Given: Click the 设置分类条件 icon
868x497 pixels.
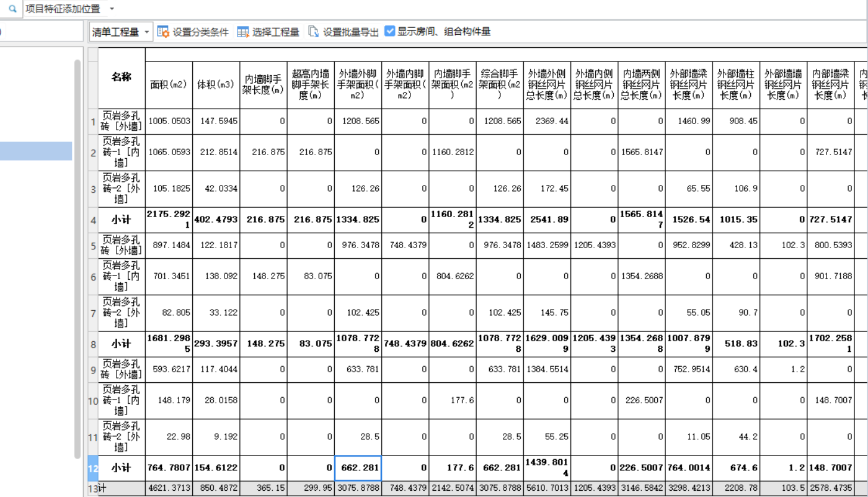Looking at the screenshot, I should tap(163, 32).
